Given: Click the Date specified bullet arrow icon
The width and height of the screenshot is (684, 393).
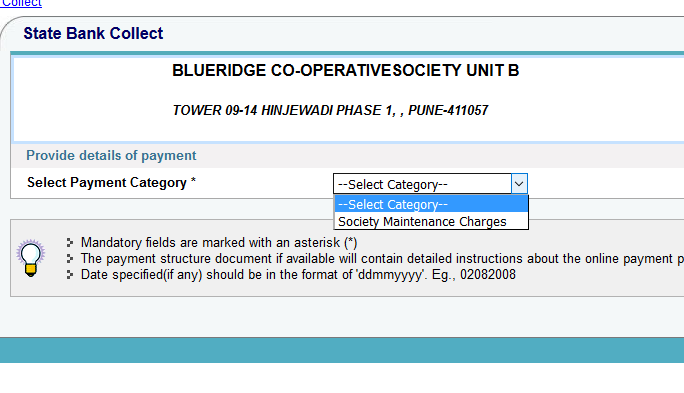Looking at the screenshot, I should 70,275.
